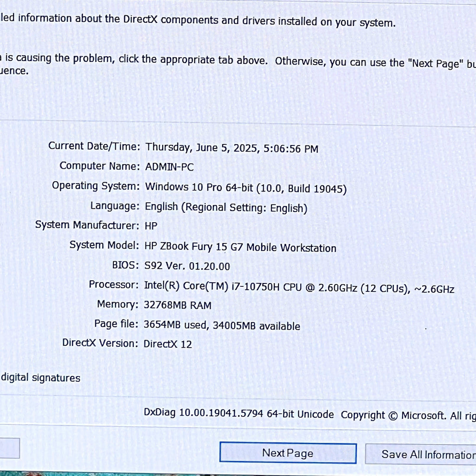The height and width of the screenshot is (476, 476).
Task: Click the System Model label
Action: pos(104,245)
